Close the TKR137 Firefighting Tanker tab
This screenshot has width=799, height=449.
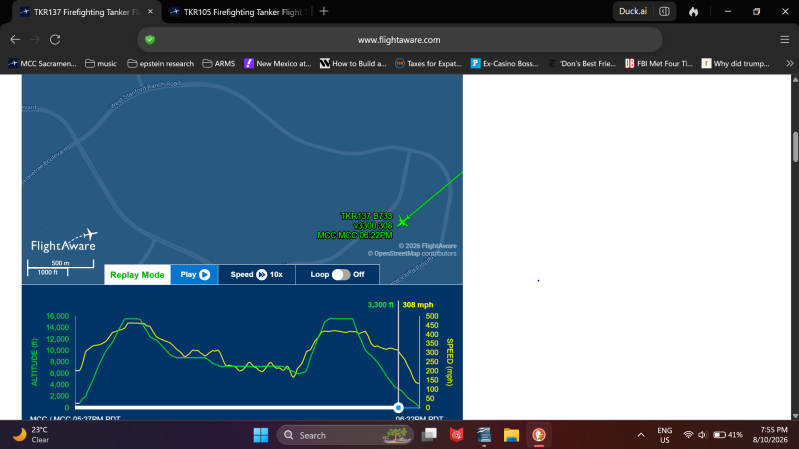coord(150,12)
